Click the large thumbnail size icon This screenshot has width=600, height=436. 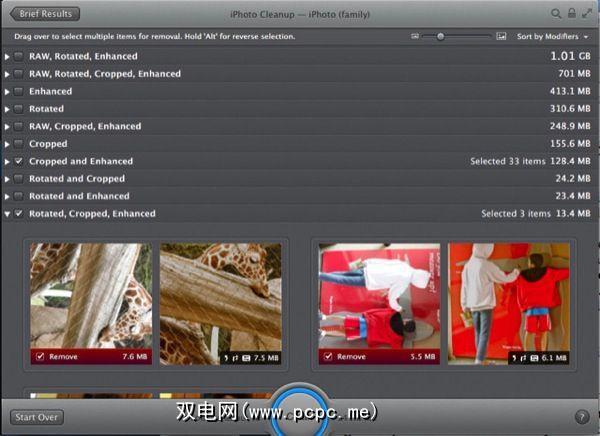[x=501, y=36]
